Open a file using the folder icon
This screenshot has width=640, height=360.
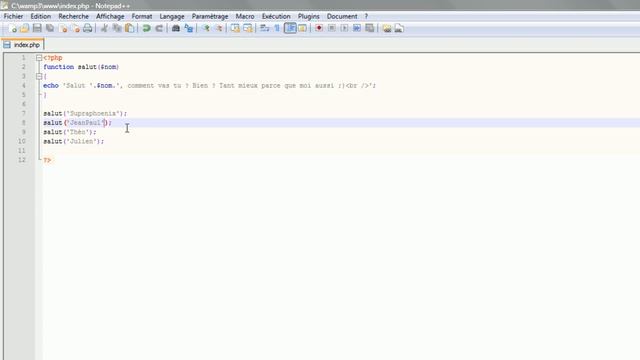pos(24,28)
